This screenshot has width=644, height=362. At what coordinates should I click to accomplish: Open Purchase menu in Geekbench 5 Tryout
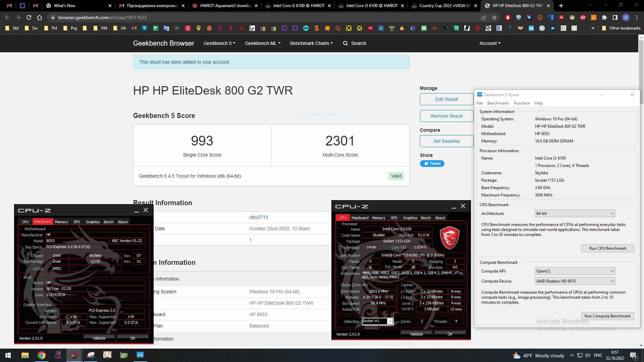[x=522, y=103]
